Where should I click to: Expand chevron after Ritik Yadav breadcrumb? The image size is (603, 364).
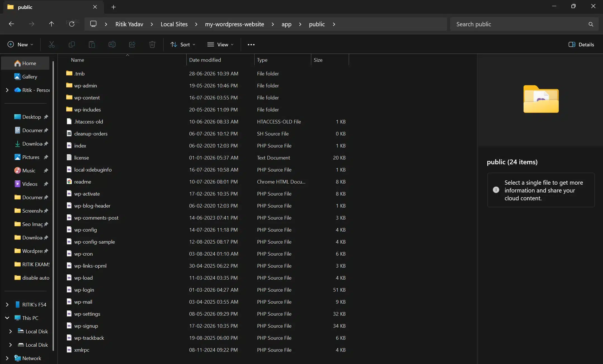pos(152,24)
